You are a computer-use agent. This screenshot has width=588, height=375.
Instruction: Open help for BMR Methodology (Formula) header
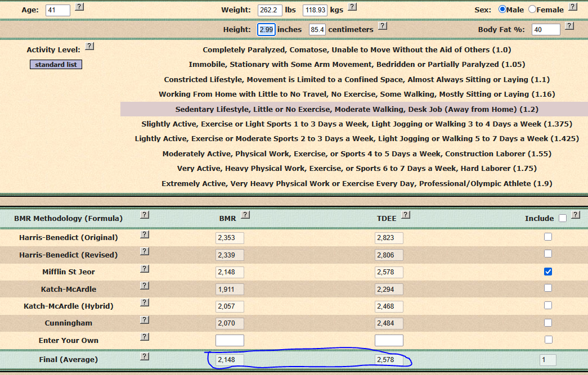pos(145,215)
